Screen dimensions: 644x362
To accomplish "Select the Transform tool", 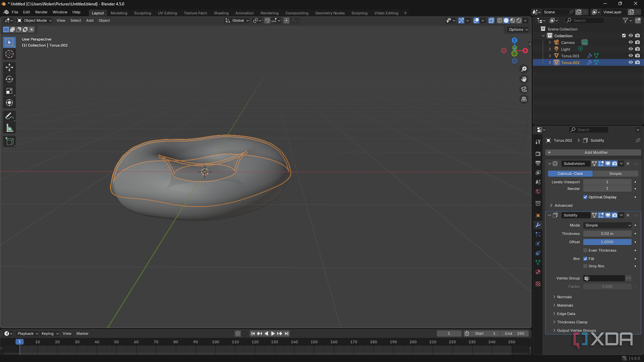I will click(x=9, y=103).
